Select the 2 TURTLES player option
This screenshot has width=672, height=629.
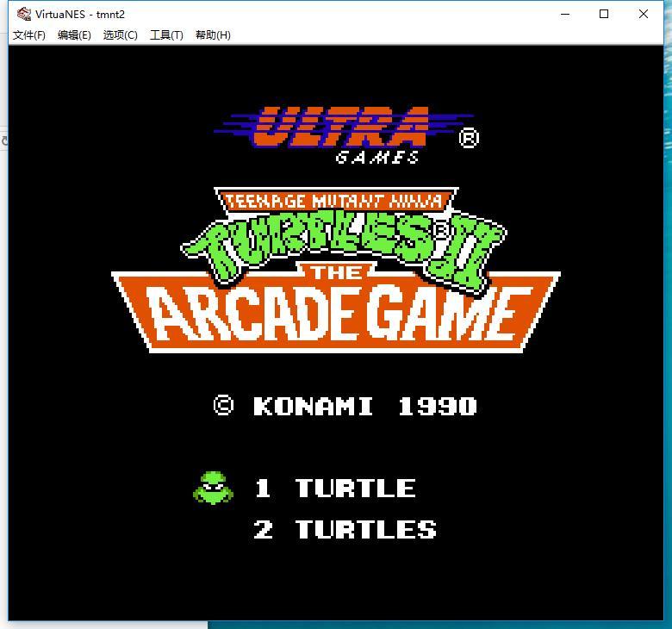[345, 529]
